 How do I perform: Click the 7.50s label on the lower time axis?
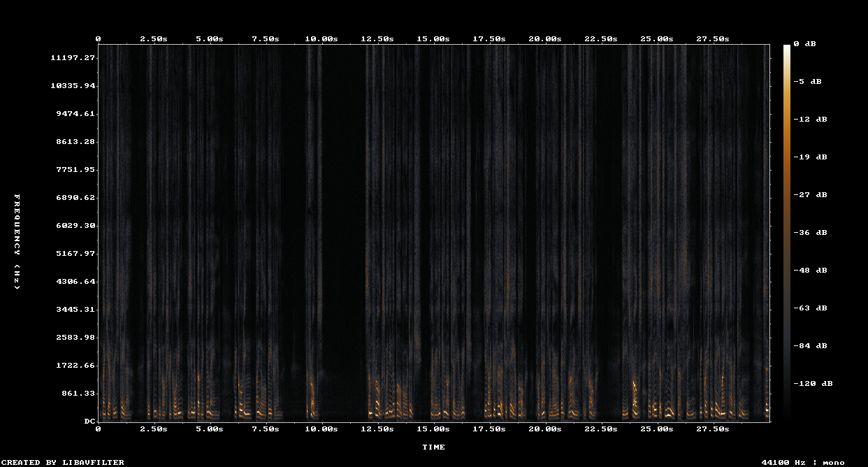click(266, 429)
